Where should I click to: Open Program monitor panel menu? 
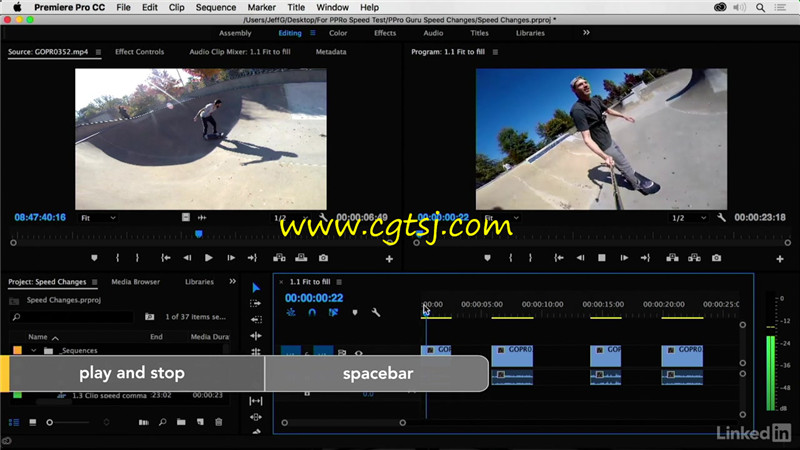tap(495, 52)
